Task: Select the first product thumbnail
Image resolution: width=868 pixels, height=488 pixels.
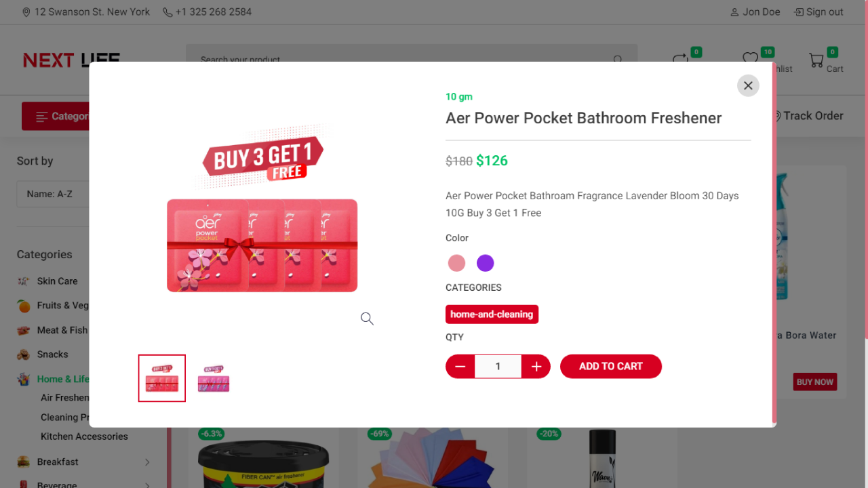Action: coord(162,378)
